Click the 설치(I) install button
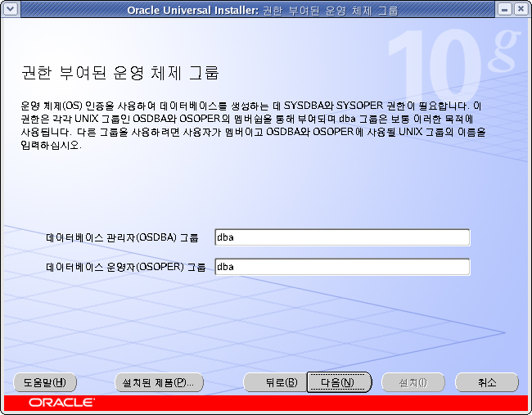Image resolution: width=532 pixels, height=415 pixels. pos(413,382)
